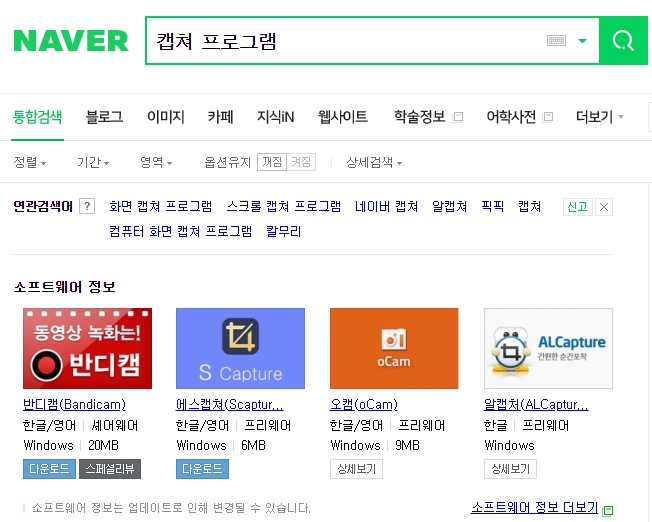Open the 알캡쳐(ALCaptur... title link
The height and width of the screenshot is (522, 652).
click(536, 404)
